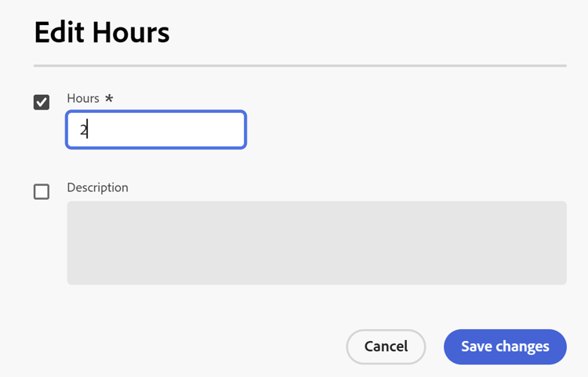Click the Description field label
Screen dimensions: 588x377
pyautogui.click(x=97, y=187)
